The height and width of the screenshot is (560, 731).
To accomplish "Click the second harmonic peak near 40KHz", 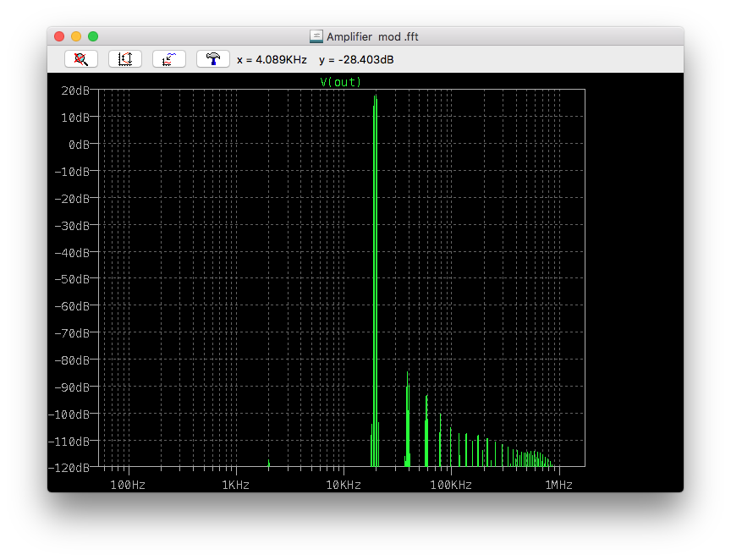I will pos(408,419).
